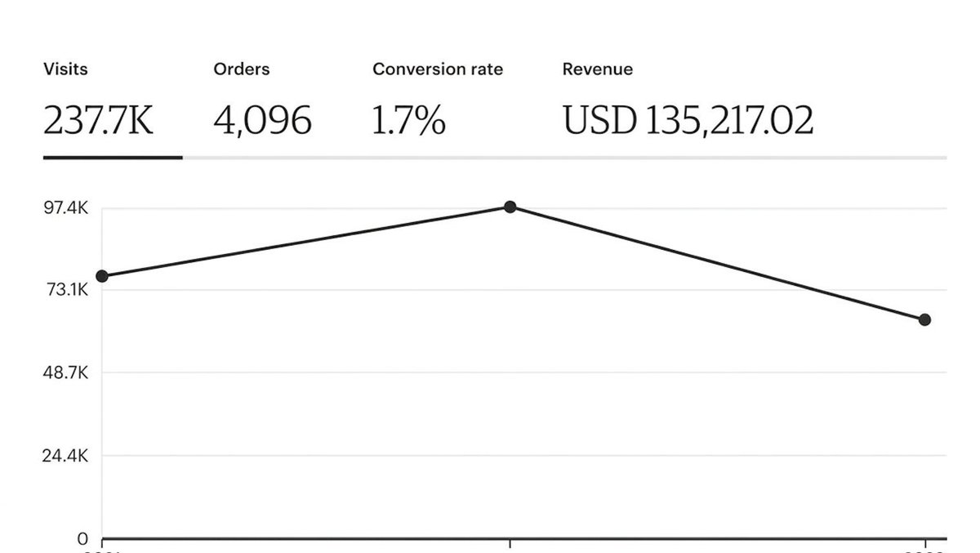This screenshot has width=980, height=553.
Task: Click the 4,096 orders value
Action: click(x=262, y=121)
